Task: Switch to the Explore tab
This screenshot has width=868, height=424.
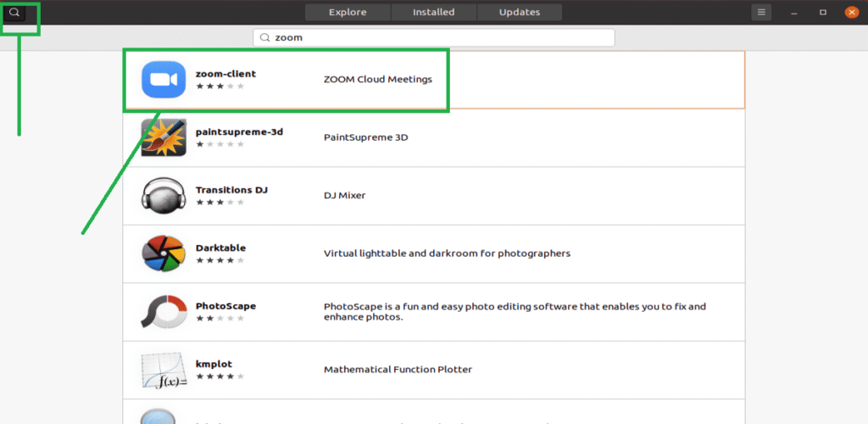Action: pos(348,13)
